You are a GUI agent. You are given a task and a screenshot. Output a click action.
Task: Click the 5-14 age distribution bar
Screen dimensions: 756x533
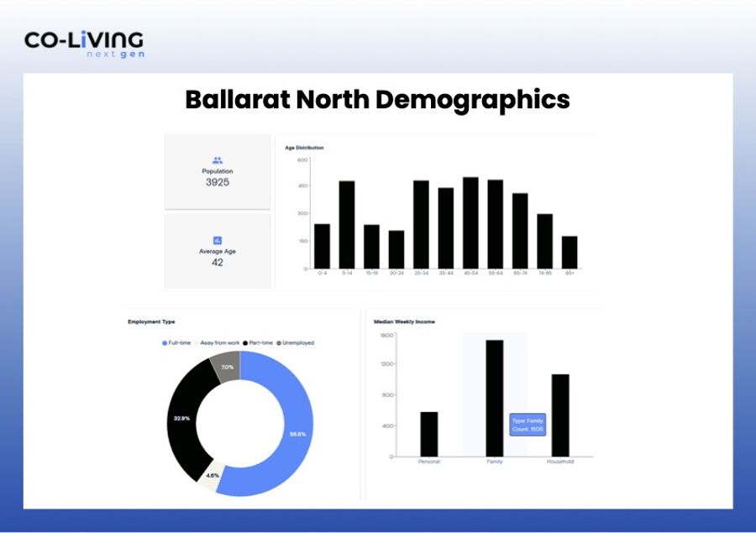[x=346, y=224]
